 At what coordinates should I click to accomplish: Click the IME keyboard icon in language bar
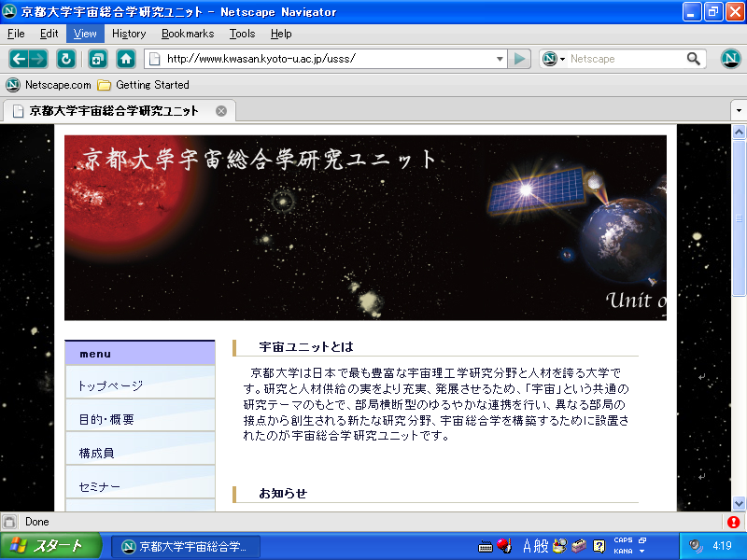tap(485, 546)
